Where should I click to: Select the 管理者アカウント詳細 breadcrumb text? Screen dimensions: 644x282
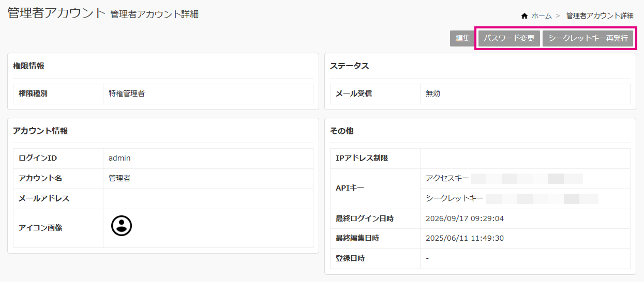click(x=600, y=16)
